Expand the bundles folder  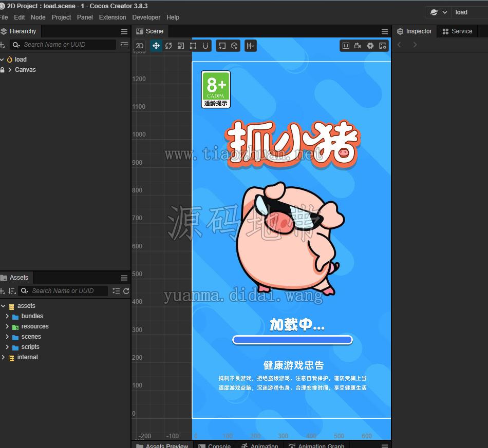7,316
